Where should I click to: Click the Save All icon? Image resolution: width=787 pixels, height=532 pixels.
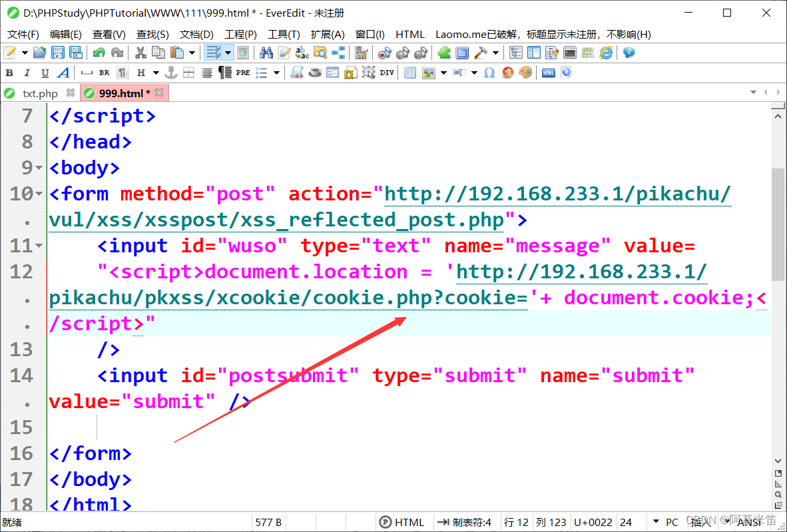pyautogui.click(x=76, y=53)
